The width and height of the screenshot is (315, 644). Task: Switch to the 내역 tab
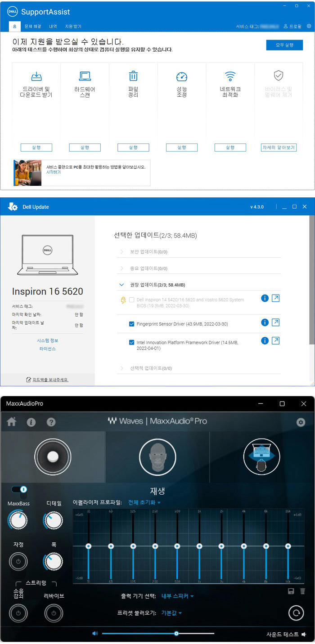click(53, 27)
